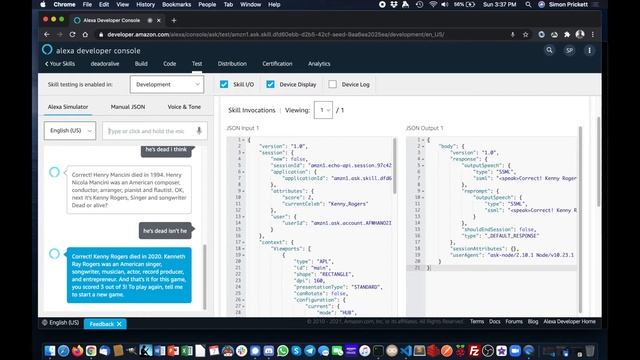The height and width of the screenshot is (360, 640).
Task: Open a new browser tab
Action: coord(173,20)
